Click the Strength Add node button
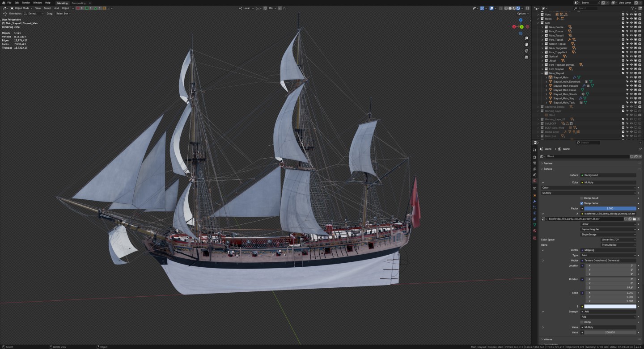This screenshot has height=349, width=644. coord(608,311)
